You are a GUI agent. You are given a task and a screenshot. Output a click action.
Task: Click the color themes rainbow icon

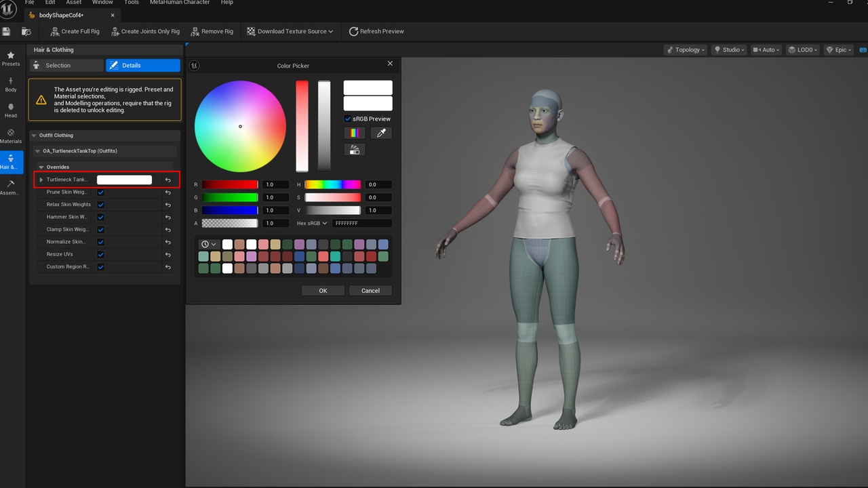click(x=354, y=134)
